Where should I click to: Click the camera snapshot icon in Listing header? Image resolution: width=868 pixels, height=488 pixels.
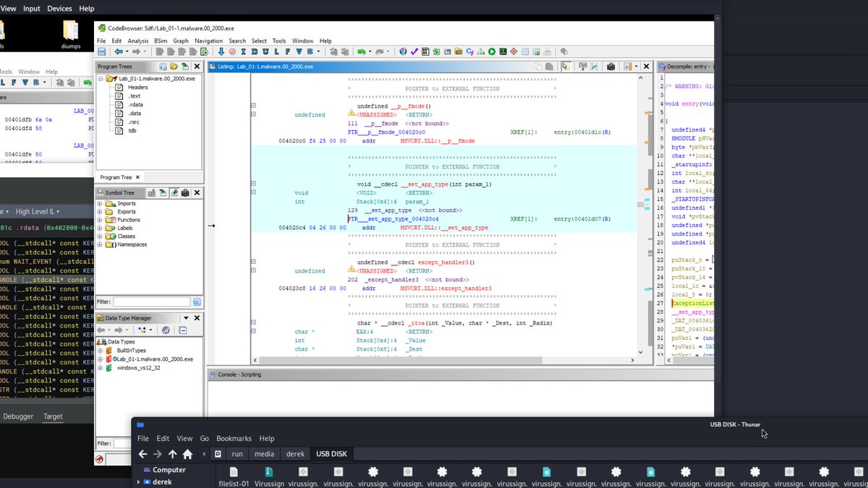(610, 67)
